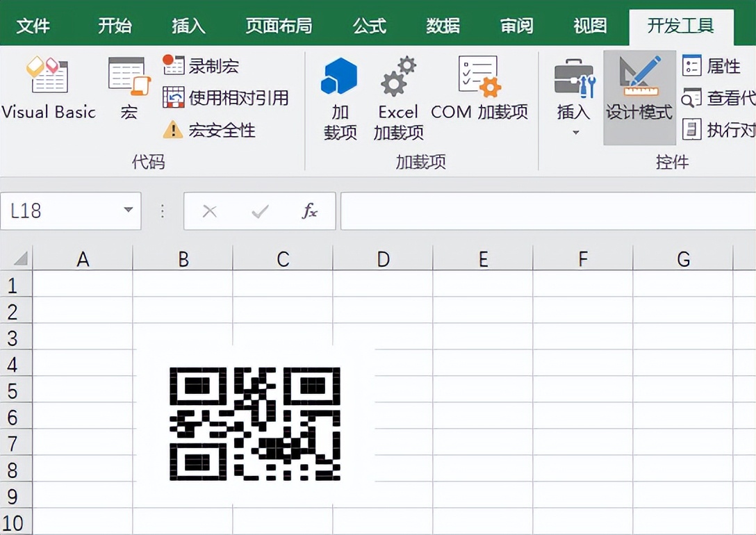Switch to the 开始 ribbon tab
Viewport: 756px width, 535px height.
click(x=115, y=26)
